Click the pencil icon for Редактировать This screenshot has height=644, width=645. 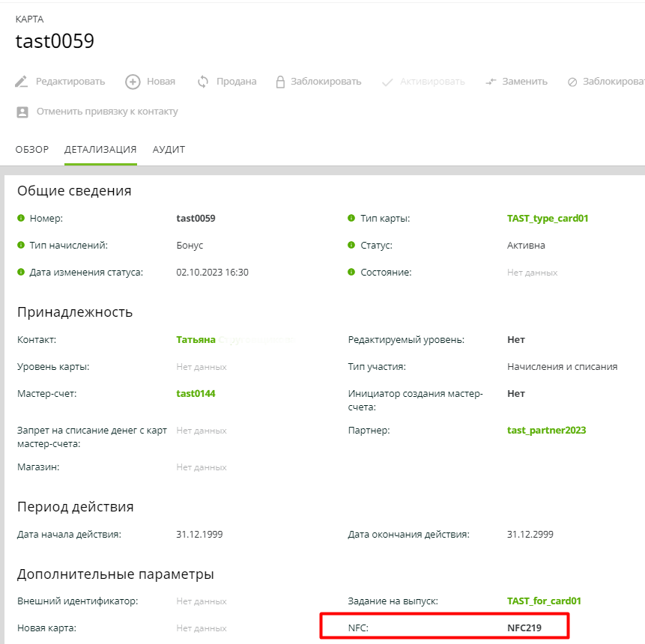(x=22, y=82)
